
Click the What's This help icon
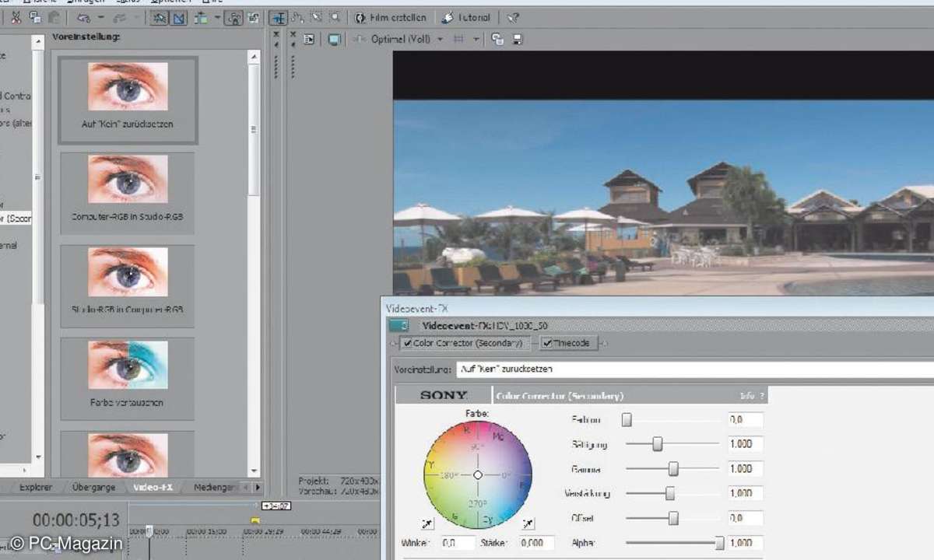click(512, 17)
